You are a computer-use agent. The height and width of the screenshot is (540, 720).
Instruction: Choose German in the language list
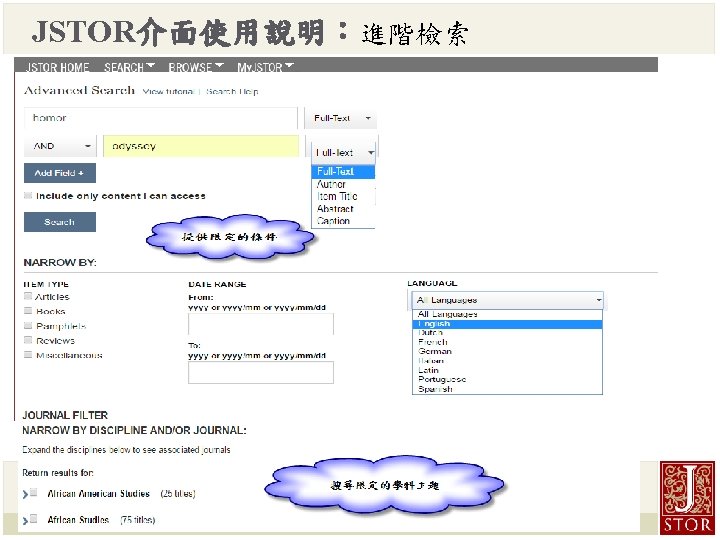[x=507, y=351]
